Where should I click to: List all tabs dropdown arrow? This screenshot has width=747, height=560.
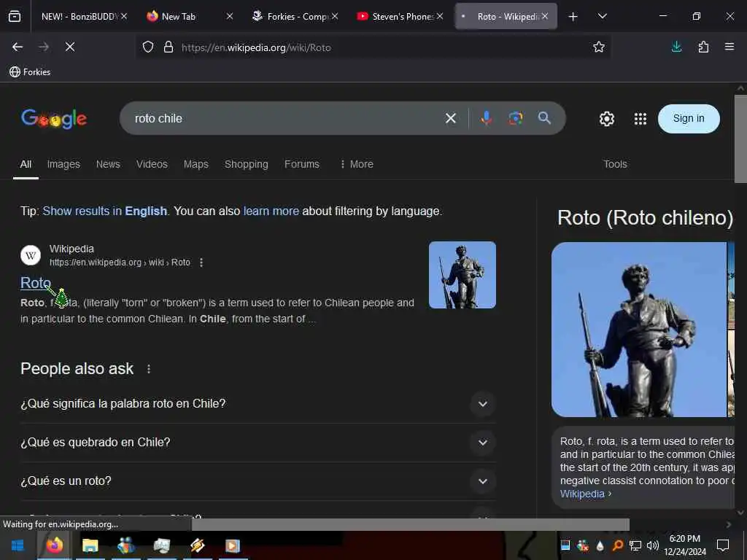(602, 16)
